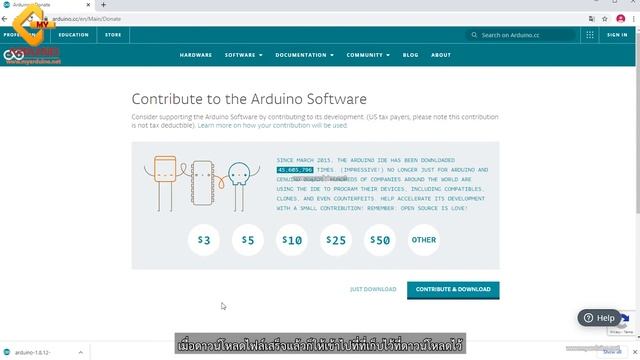Image resolution: width=640 pixels, height=360 pixels.
Task: Switch to the EDUCATION section
Action: (73, 35)
